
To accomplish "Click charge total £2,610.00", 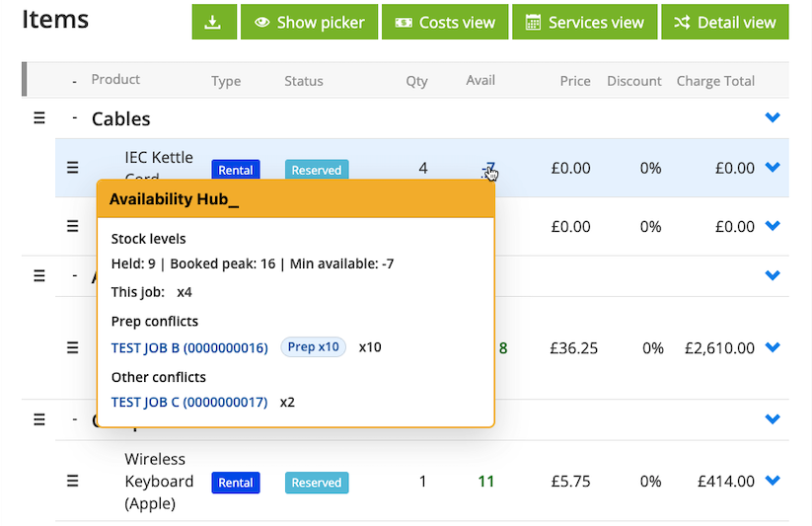I will pos(719,348).
